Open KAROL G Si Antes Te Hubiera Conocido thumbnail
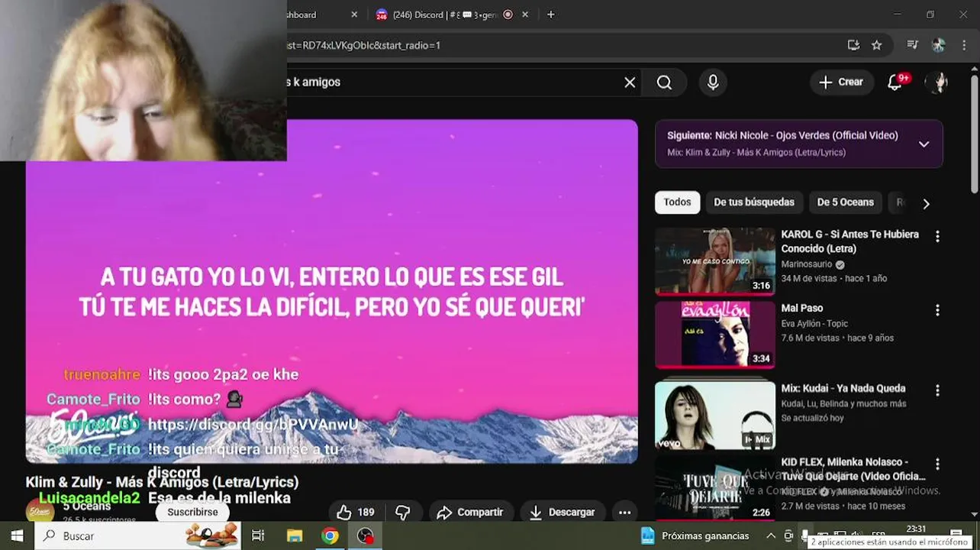Screen dimensions: 980x550 tap(715, 261)
